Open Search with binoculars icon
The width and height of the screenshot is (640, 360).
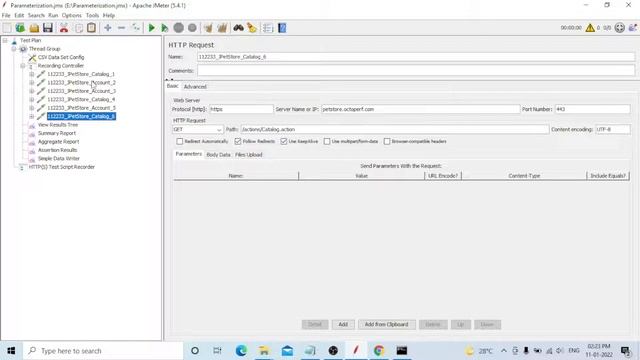tap(238, 28)
